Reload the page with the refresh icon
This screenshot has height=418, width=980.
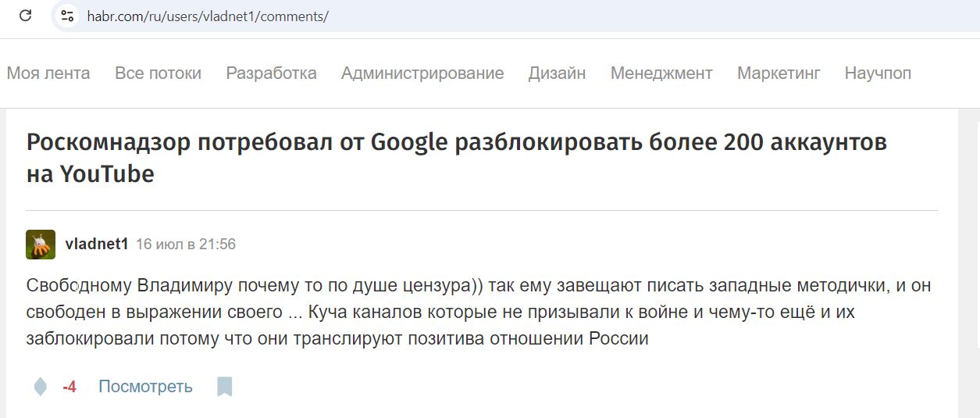coord(25,16)
